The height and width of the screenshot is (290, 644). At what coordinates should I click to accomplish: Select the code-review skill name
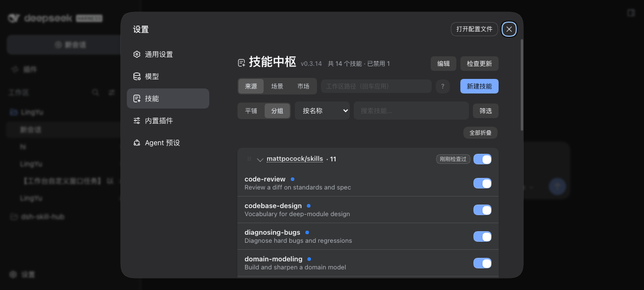(265, 179)
